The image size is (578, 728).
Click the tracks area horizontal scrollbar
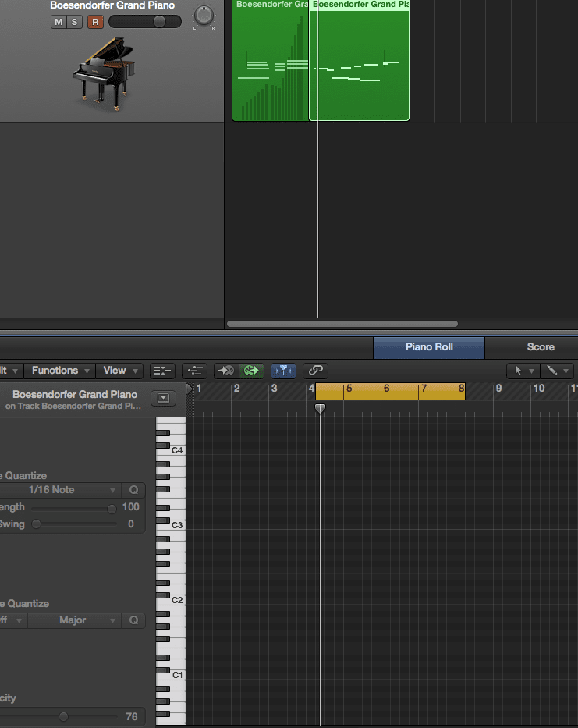click(342, 324)
